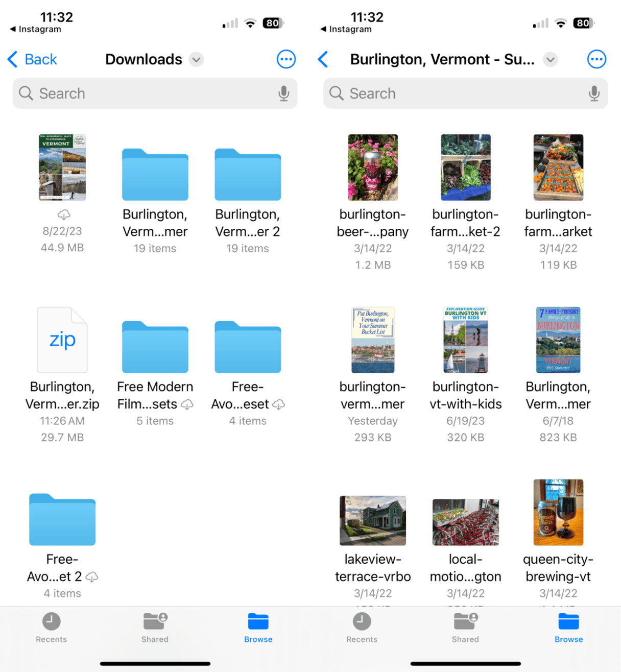Image resolution: width=621 pixels, height=672 pixels.
Task: Tap the more options button in Burlington folder
Action: 596,59
